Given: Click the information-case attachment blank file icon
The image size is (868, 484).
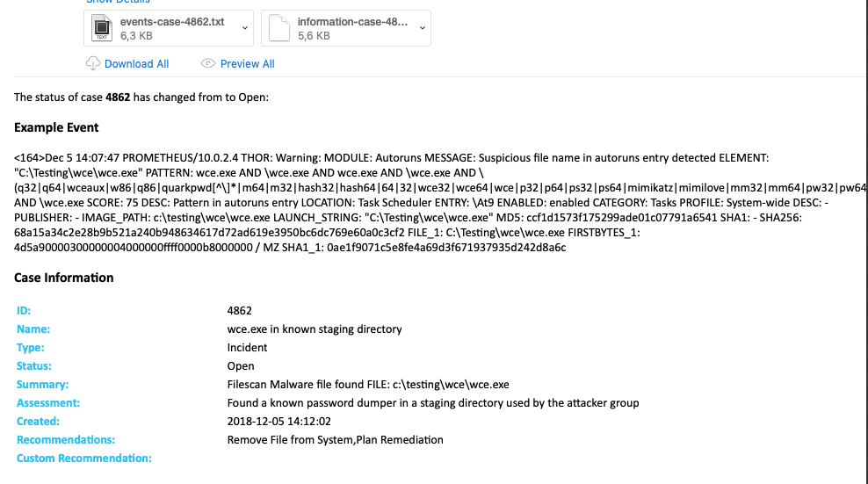Looking at the screenshot, I should 278,29.
